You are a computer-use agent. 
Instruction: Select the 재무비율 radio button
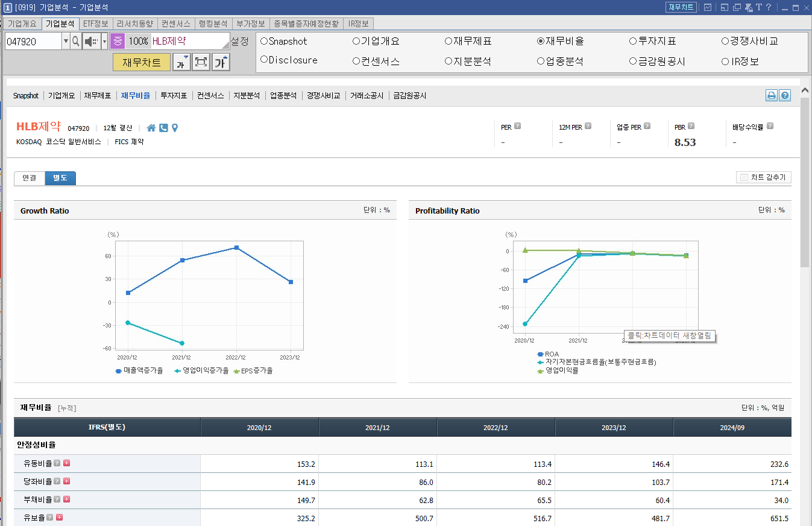coord(541,41)
